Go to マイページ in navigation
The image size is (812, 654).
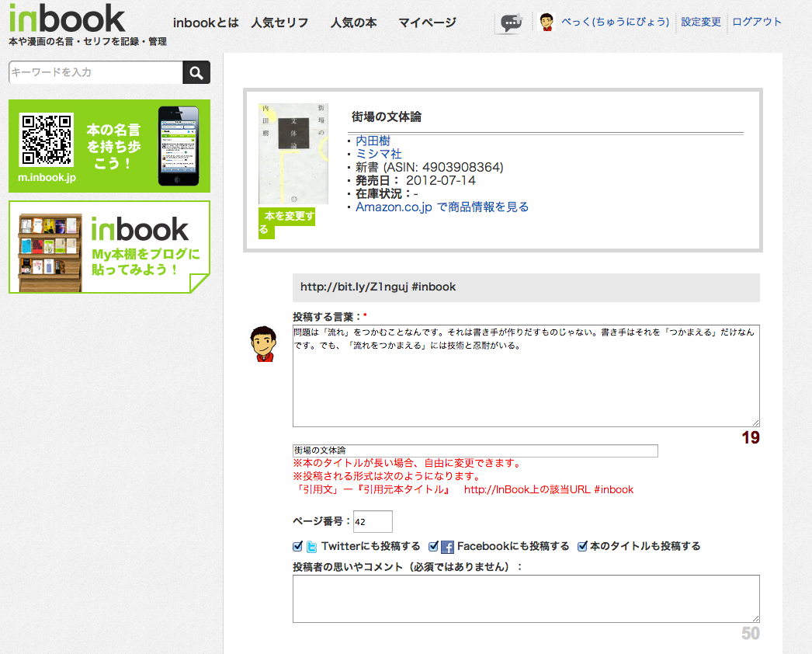(427, 23)
